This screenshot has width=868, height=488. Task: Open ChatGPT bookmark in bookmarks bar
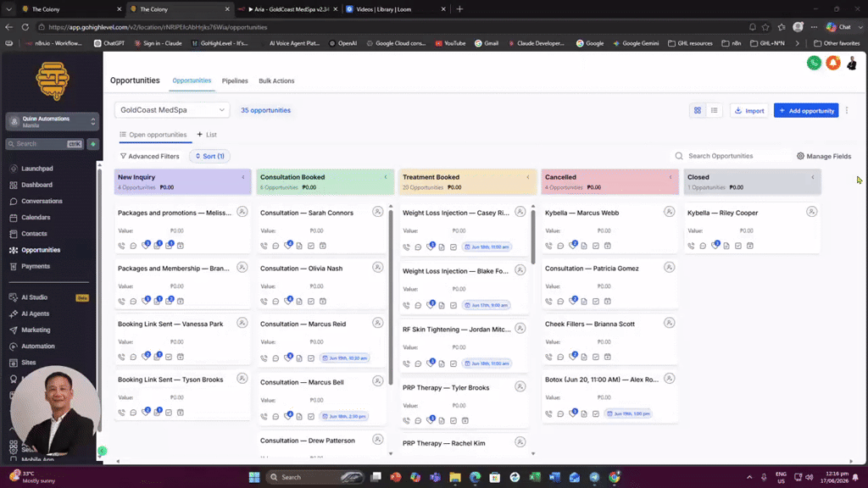click(x=109, y=43)
